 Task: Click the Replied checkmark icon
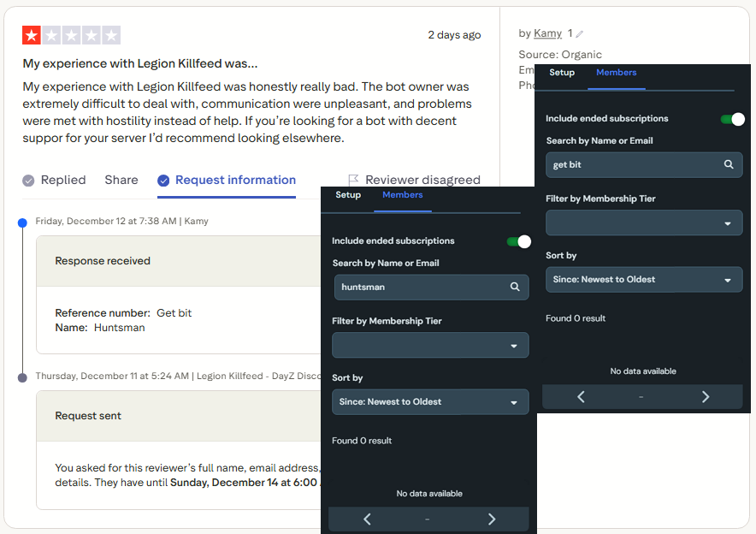[28, 181]
